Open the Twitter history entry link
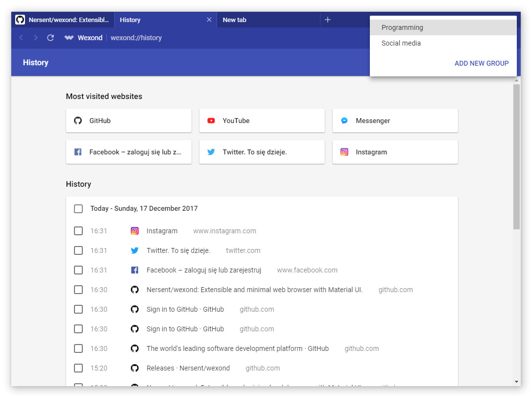 pos(178,250)
